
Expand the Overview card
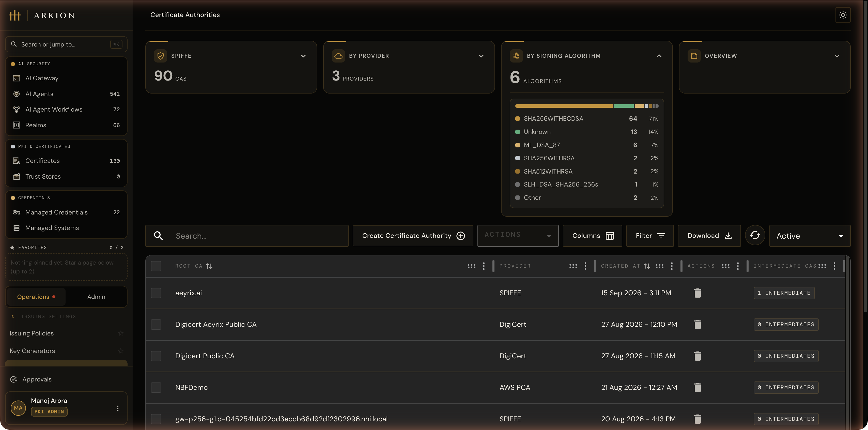[837, 56]
